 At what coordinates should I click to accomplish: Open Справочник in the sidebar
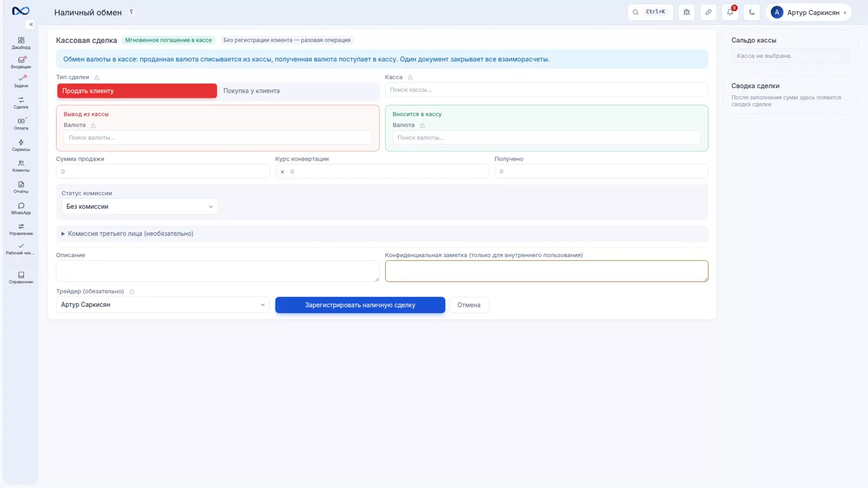pyautogui.click(x=21, y=278)
